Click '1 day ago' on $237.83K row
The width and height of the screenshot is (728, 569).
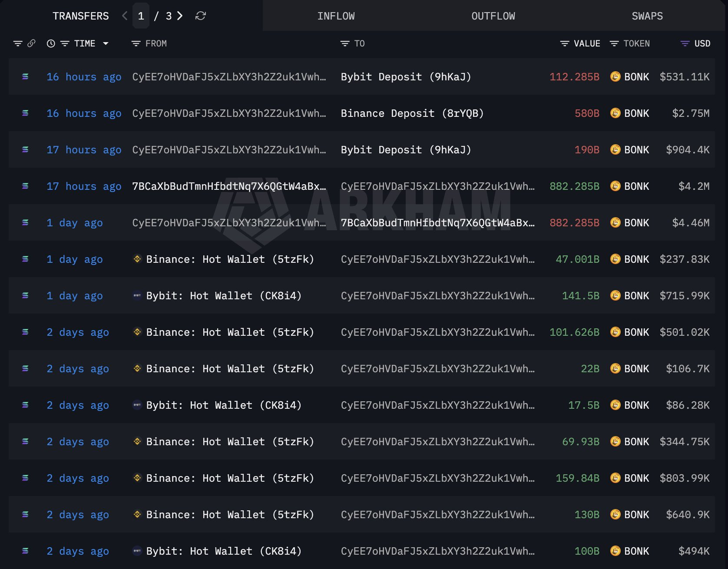(75, 259)
